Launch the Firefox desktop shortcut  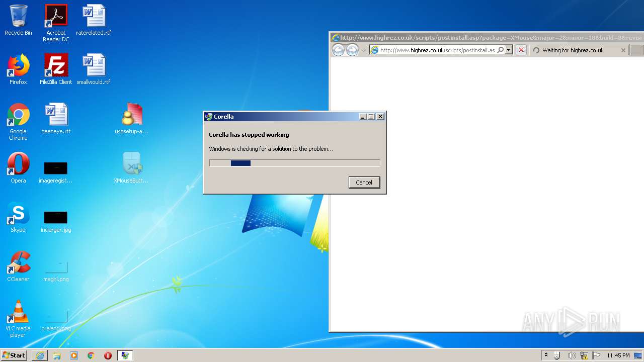click(x=18, y=69)
